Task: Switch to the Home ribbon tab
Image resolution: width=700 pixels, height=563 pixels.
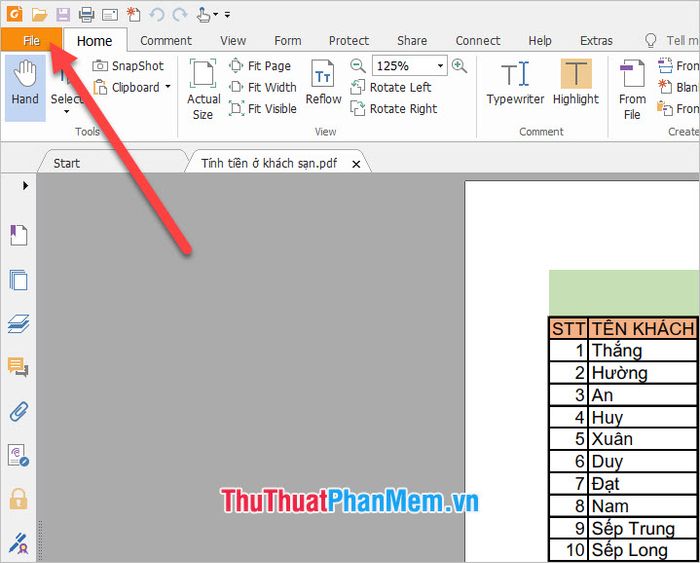Action: tap(94, 41)
